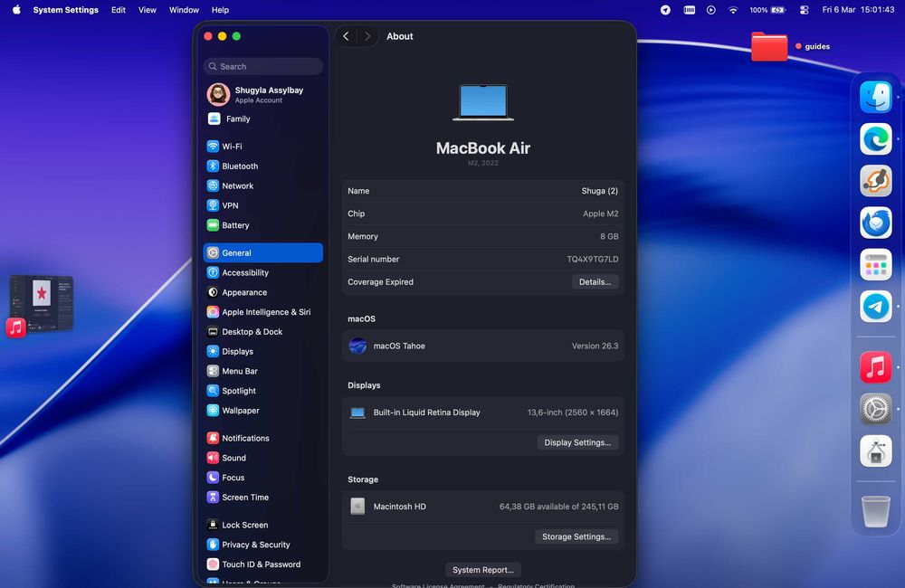The width and height of the screenshot is (905, 588).
Task: Open Menu Bar settings
Action: coord(262,371)
